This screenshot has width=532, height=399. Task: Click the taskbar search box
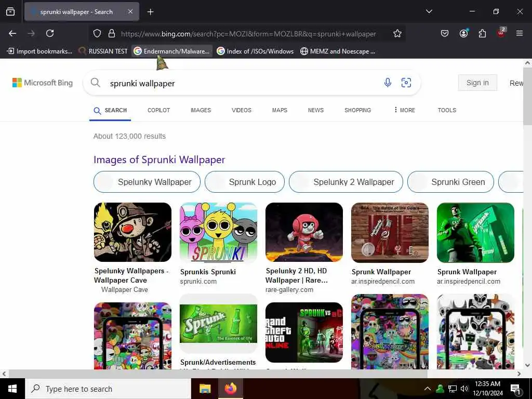click(108, 389)
